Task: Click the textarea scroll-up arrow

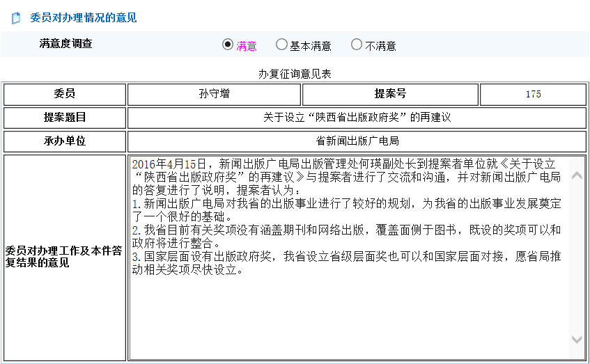Action: click(x=577, y=175)
